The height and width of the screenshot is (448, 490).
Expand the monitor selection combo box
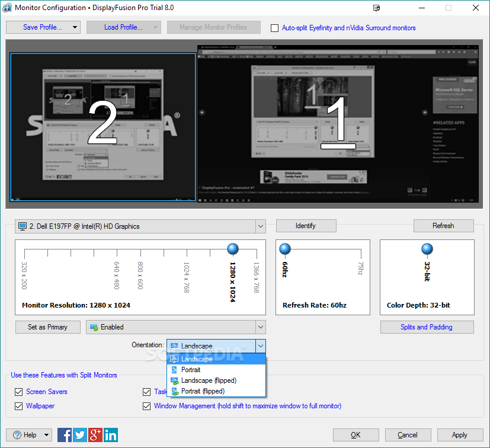261,226
